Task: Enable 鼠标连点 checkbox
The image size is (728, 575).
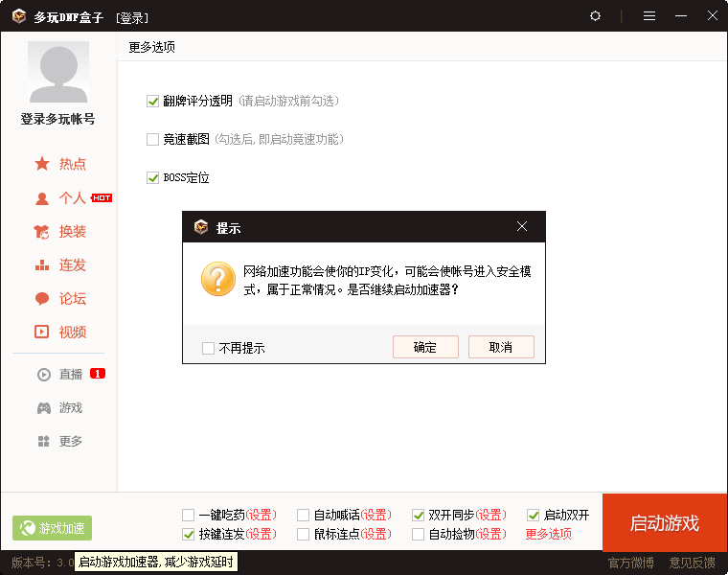Action: (304, 534)
